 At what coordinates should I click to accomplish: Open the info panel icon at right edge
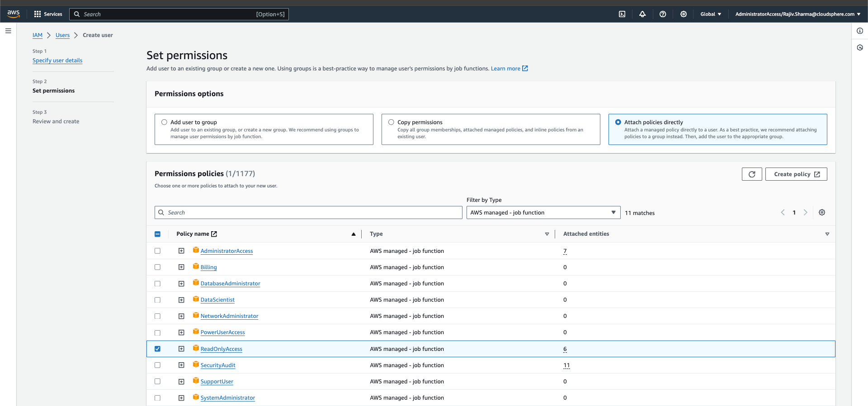[860, 31]
